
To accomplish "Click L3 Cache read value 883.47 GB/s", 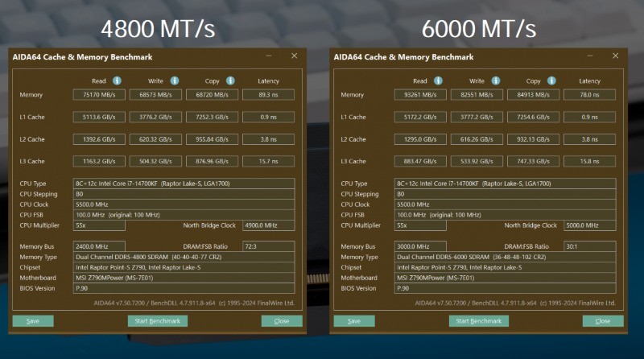I will coord(420,161).
